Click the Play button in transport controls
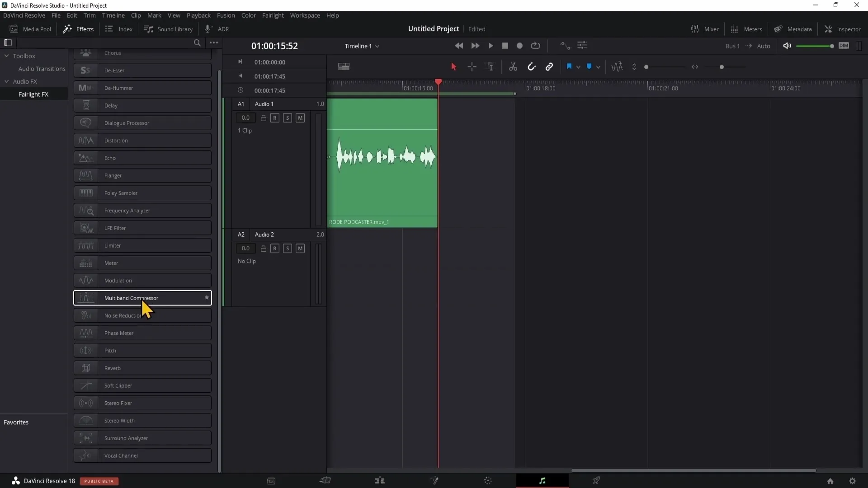The width and height of the screenshot is (868, 488). click(x=490, y=46)
